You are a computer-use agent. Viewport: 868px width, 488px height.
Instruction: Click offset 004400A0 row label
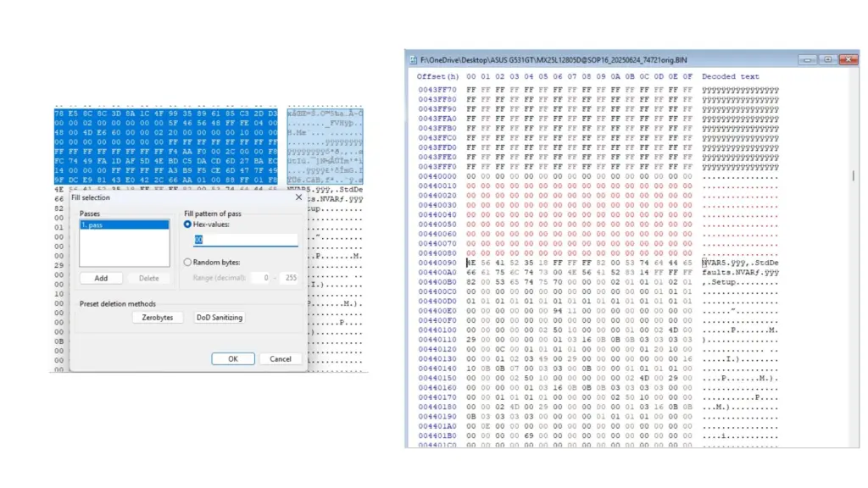point(437,272)
